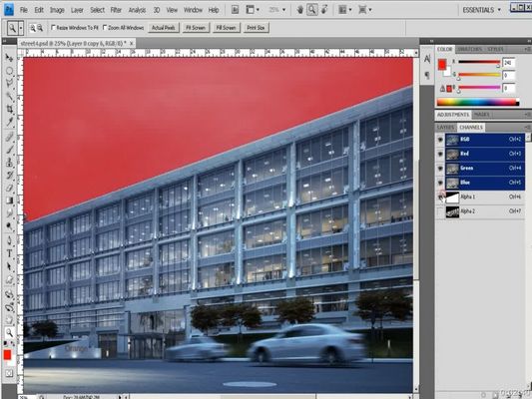Select the Move tool

pos(10,58)
